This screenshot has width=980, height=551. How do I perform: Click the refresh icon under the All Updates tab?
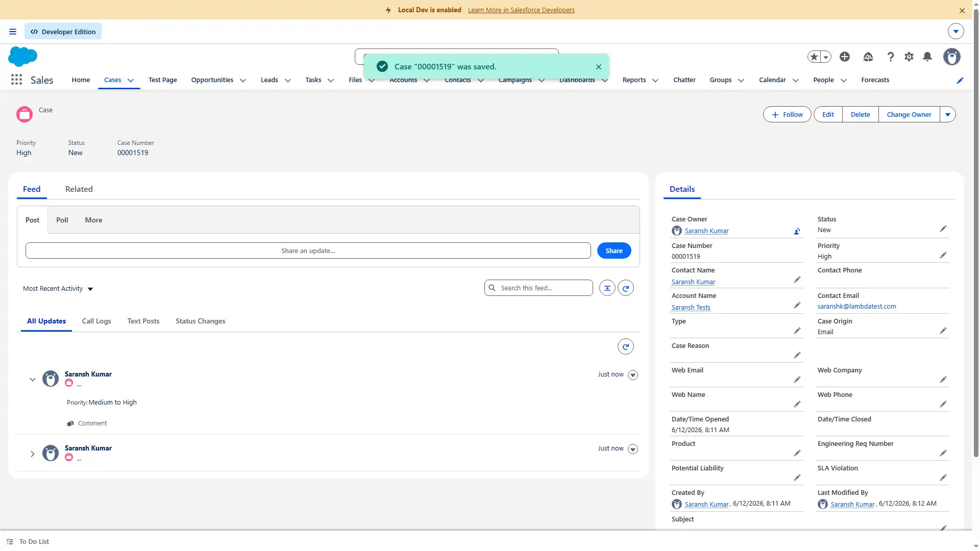(x=626, y=347)
